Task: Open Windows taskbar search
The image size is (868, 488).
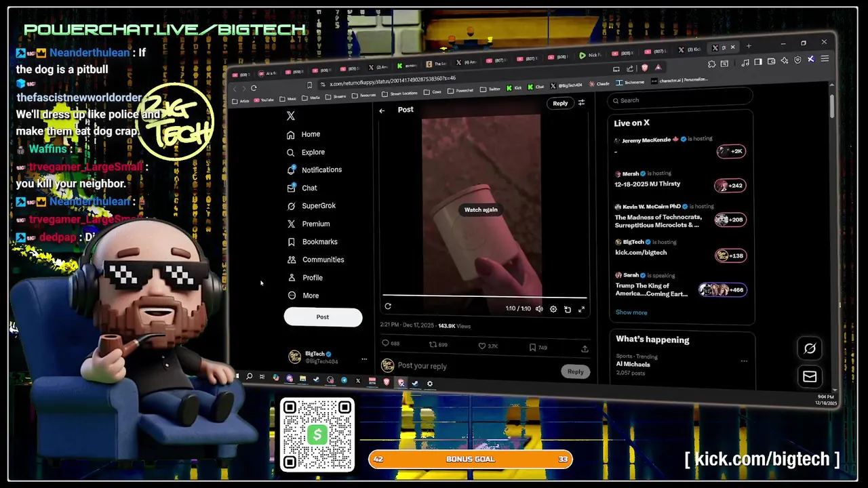Action: [250, 376]
